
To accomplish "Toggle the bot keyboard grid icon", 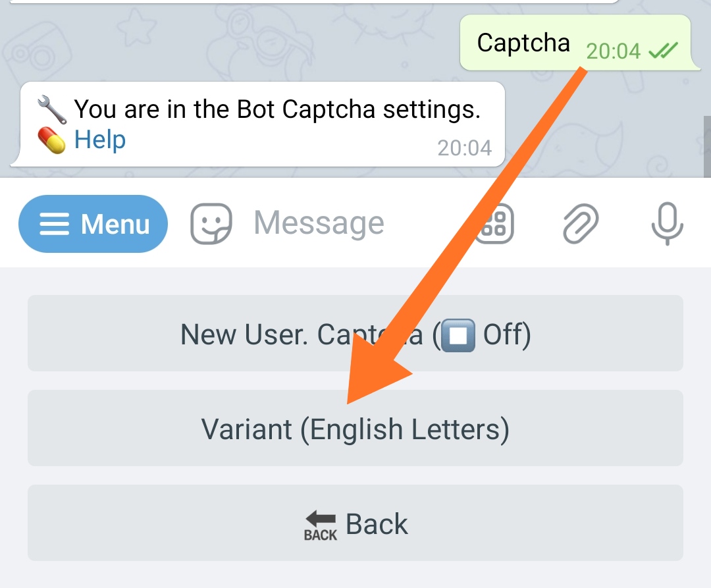I will [x=494, y=224].
